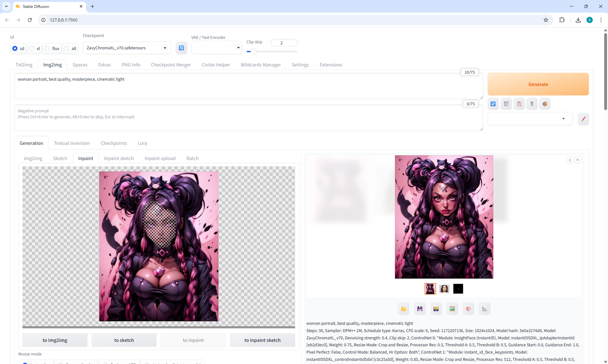The width and height of the screenshot is (608, 364).
Task: Refresh checkpoint list with blue refresh icon
Action: [181, 48]
